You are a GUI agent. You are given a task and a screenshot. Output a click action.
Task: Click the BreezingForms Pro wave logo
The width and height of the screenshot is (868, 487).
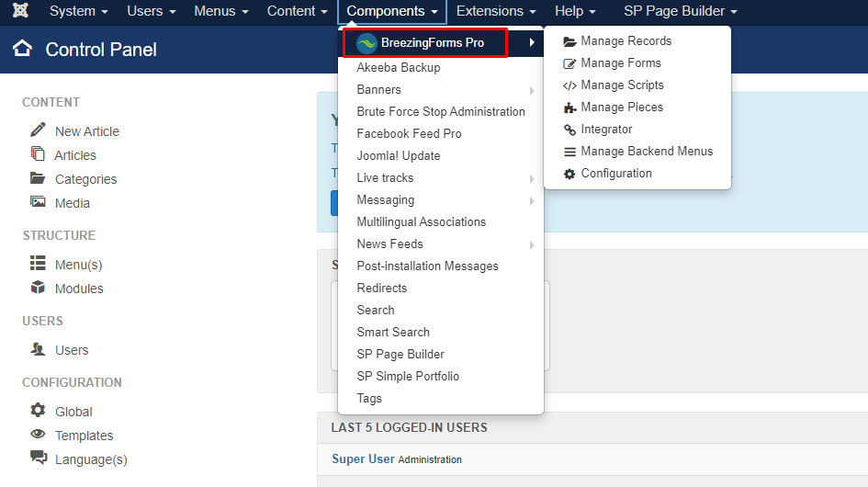coord(366,43)
